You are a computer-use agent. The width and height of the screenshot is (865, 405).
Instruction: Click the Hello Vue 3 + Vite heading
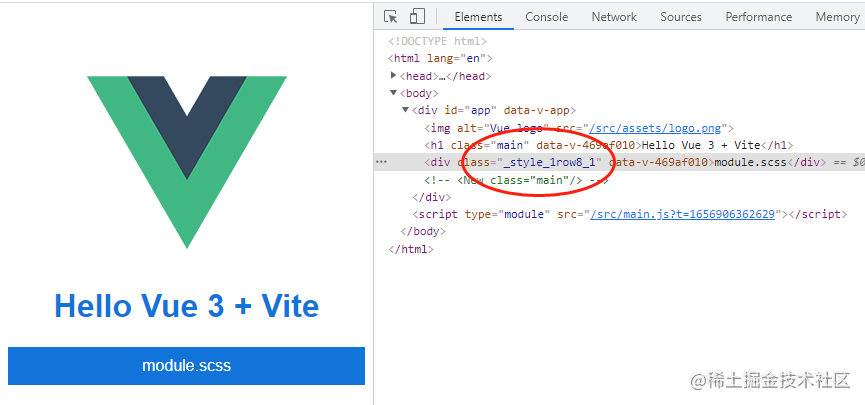click(187, 306)
